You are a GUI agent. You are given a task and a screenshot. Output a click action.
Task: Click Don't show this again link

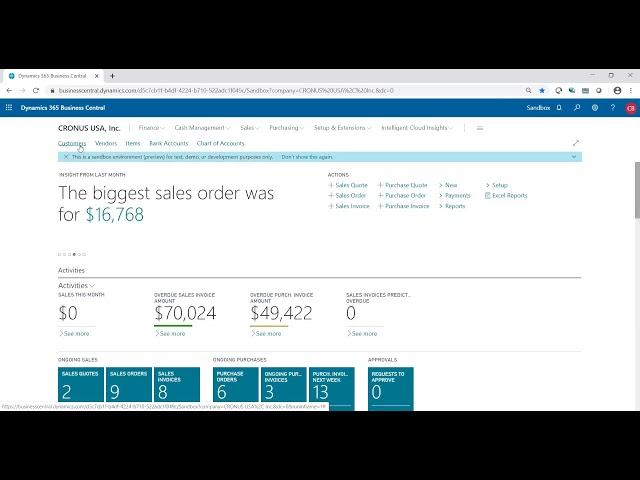307,157
